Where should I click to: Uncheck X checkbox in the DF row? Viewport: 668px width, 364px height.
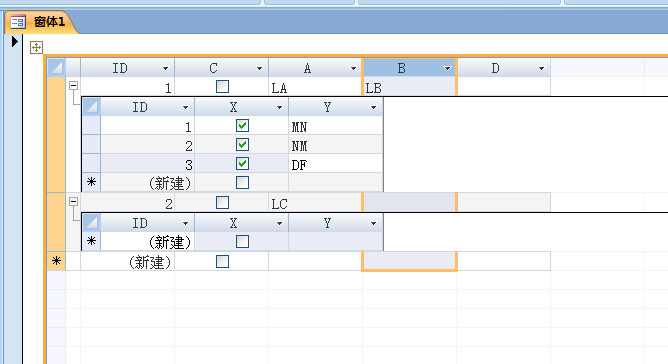point(242,164)
